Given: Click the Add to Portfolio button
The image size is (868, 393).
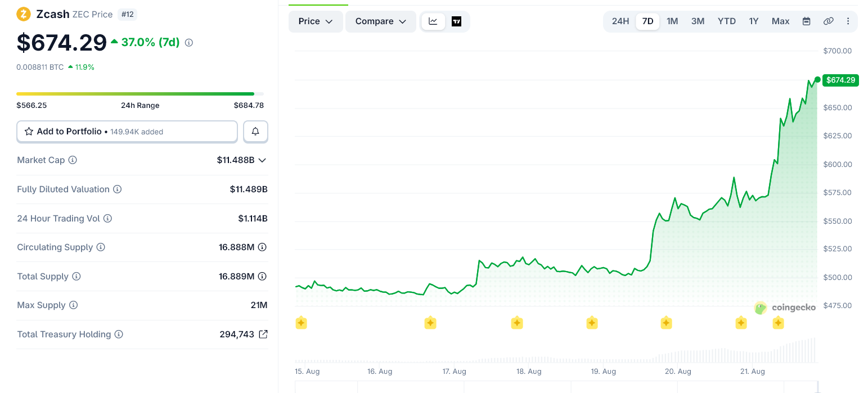Looking at the screenshot, I should click(127, 132).
